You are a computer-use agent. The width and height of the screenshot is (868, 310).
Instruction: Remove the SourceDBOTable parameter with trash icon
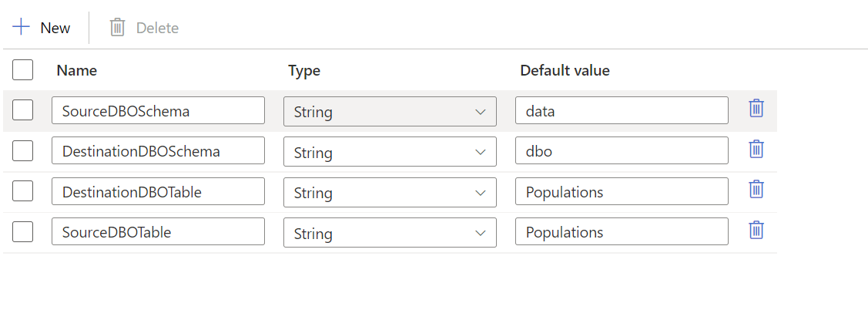click(x=756, y=230)
